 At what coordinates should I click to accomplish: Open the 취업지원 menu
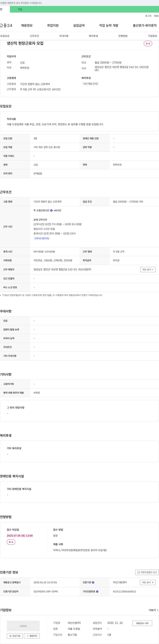(x=53, y=25)
